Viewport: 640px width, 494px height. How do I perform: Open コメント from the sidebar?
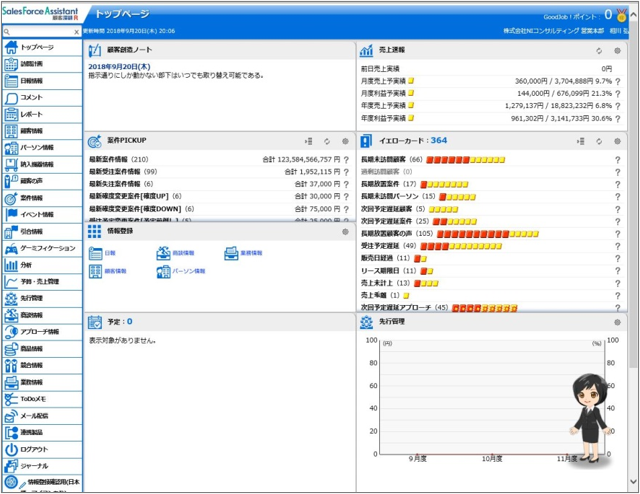[x=42, y=98]
